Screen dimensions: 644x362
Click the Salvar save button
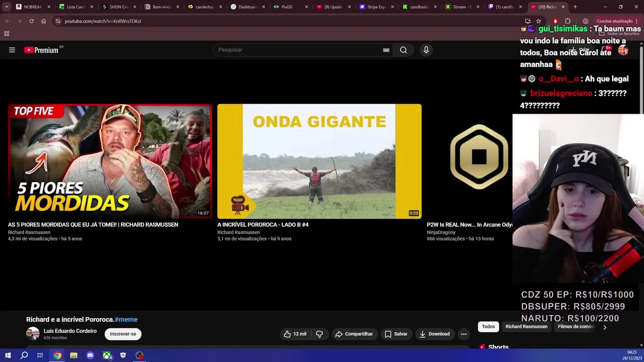point(396,334)
